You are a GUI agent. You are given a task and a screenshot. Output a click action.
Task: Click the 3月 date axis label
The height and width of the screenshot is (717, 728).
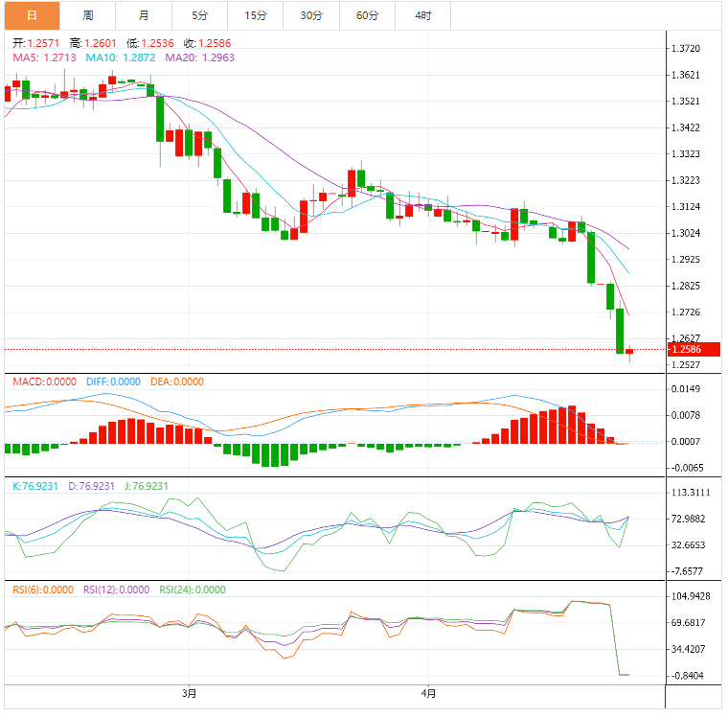click(189, 694)
